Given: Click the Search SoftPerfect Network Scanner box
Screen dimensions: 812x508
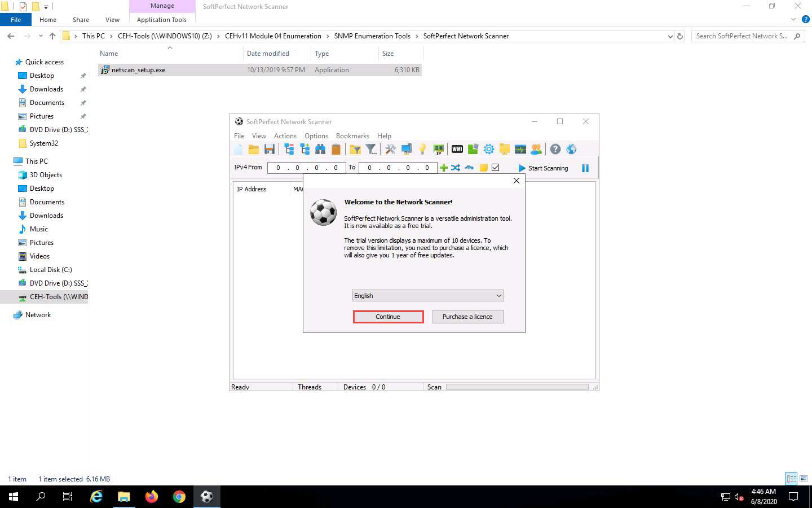Looking at the screenshot, I should (747, 36).
